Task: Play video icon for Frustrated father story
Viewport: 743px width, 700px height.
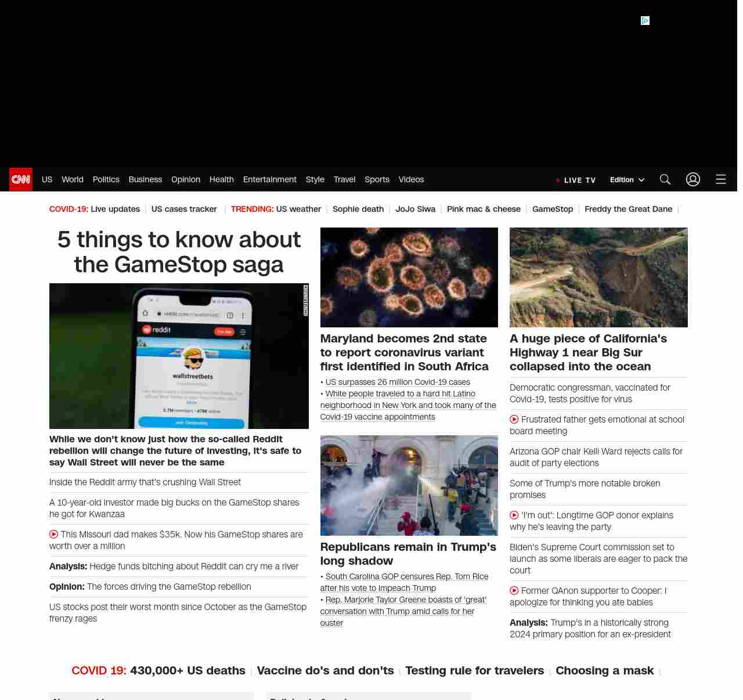Action: click(514, 420)
